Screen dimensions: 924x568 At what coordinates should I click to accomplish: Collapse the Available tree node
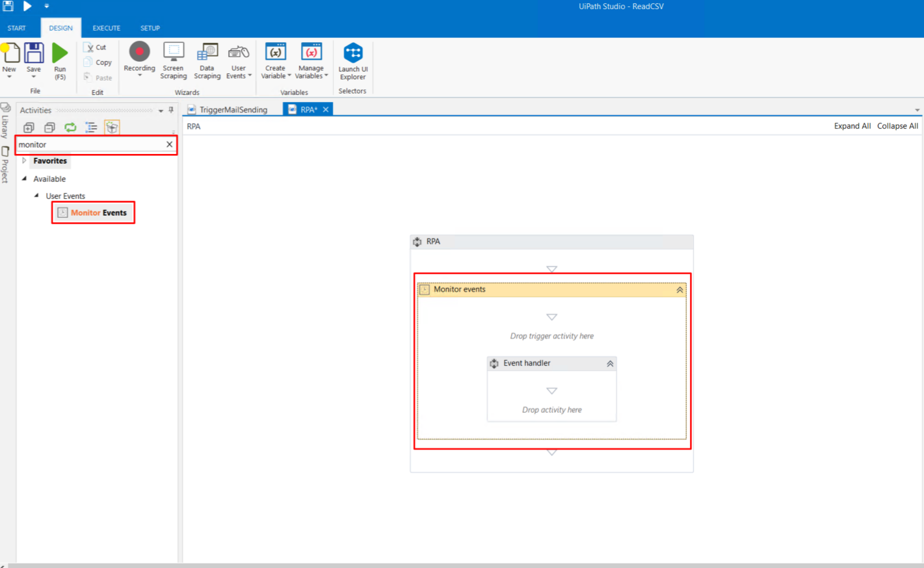tap(24, 179)
